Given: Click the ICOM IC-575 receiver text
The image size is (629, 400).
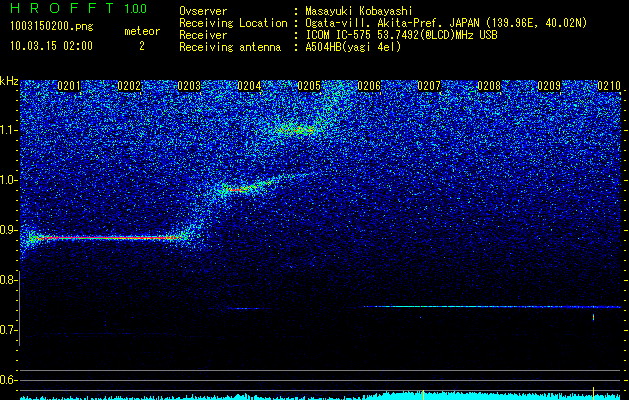Looking at the screenshot, I should click(402, 35).
